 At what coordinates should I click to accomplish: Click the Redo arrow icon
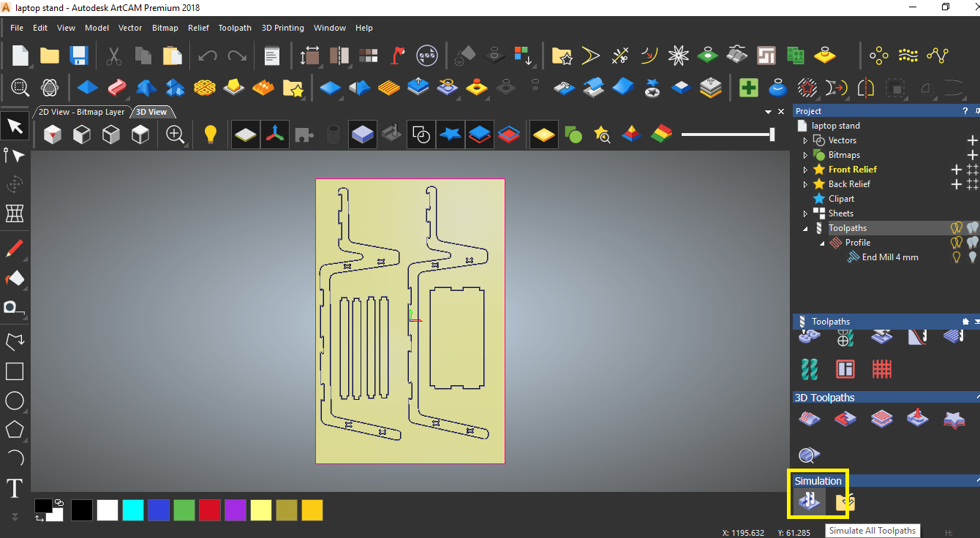click(x=237, y=56)
